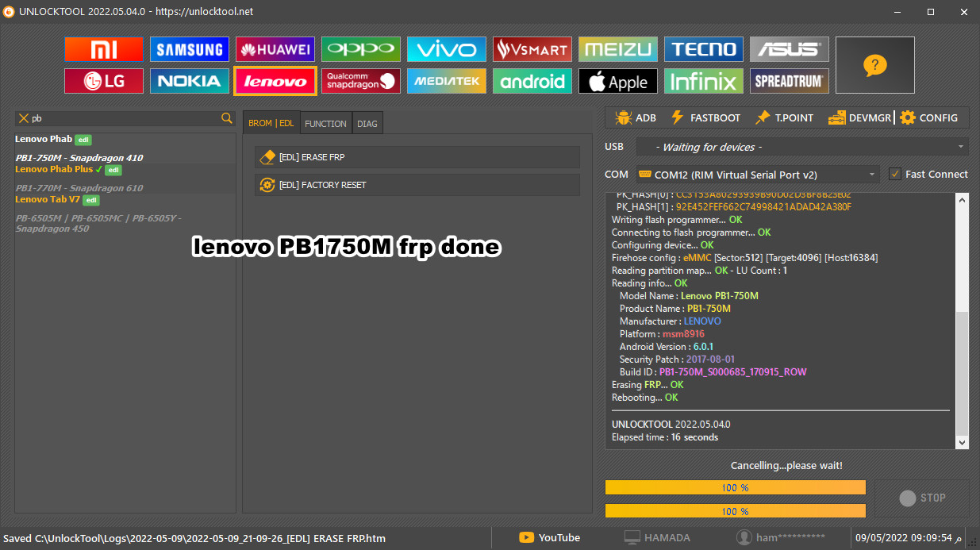
Task: Select the MediaTek brand icon
Action: (447, 81)
